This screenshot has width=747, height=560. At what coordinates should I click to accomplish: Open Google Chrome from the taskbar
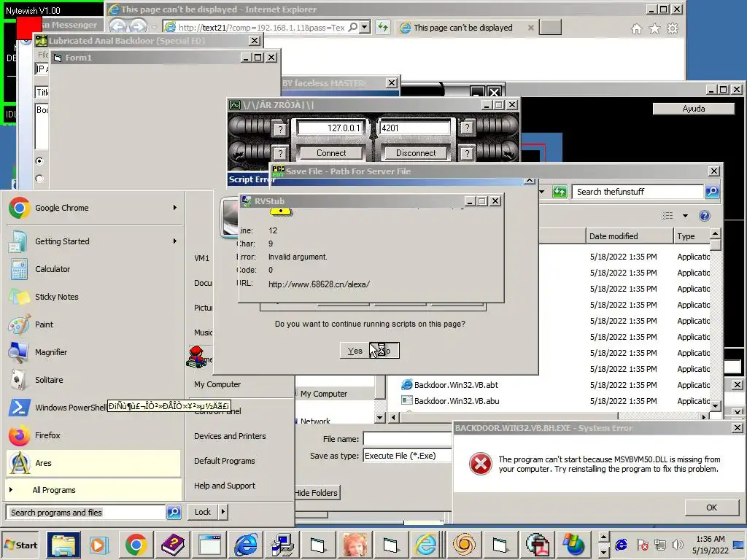click(x=136, y=544)
